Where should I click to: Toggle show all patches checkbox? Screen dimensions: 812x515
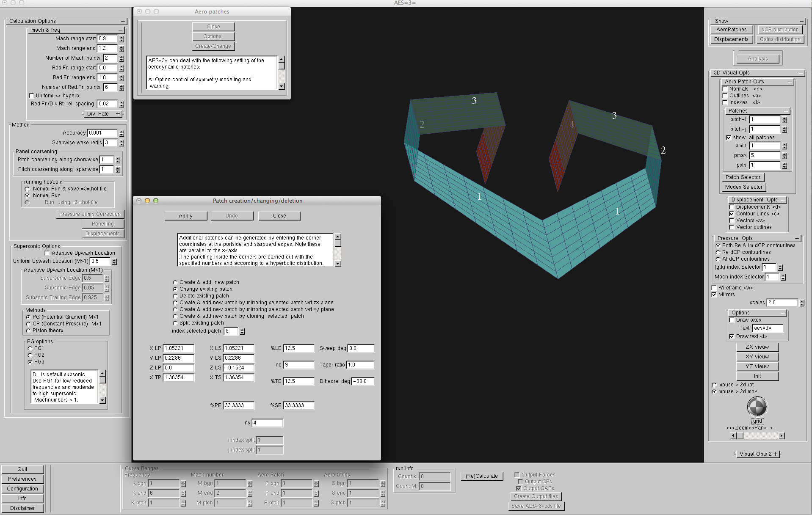pos(729,138)
